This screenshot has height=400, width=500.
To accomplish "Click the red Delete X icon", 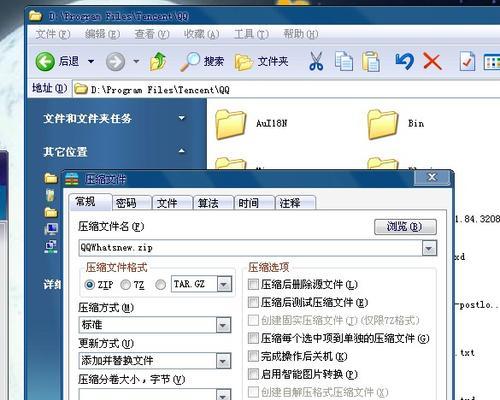I will (432, 61).
